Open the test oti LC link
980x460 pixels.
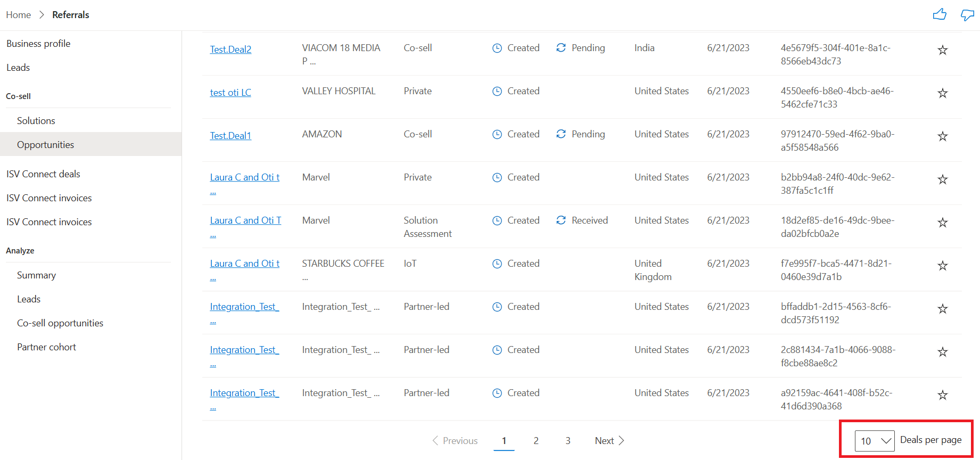[230, 93]
